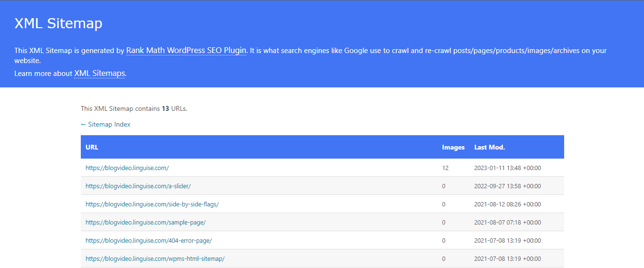This screenshot has height=268, width=644.
Task: Click the URL column header
Action: (x=92, y=147)
